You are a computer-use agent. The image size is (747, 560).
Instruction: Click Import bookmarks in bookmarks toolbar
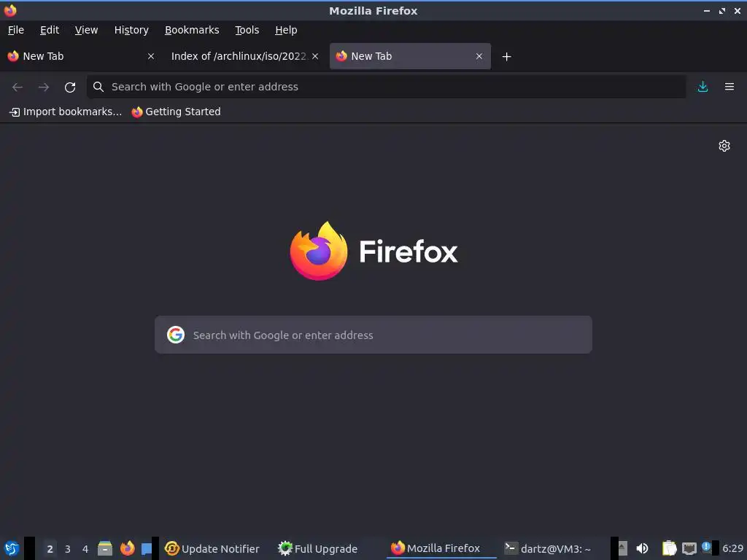(x=66, y=112)
